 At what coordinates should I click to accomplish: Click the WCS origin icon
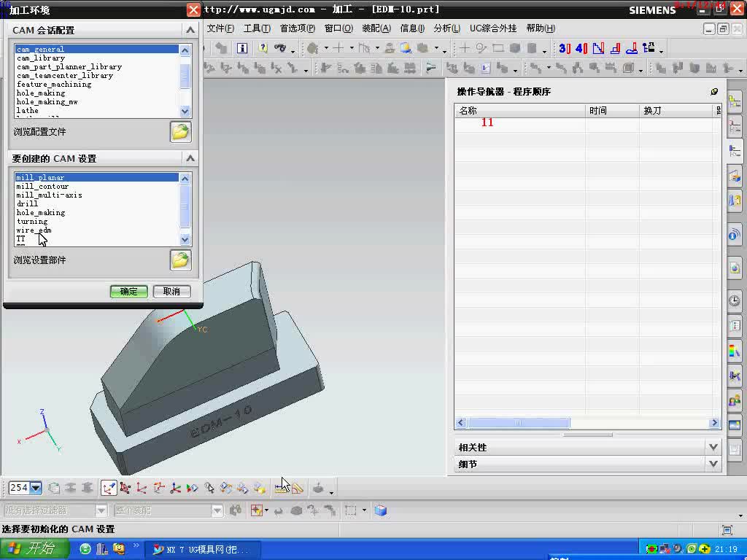pyautogui.click(x=142, y=488)
